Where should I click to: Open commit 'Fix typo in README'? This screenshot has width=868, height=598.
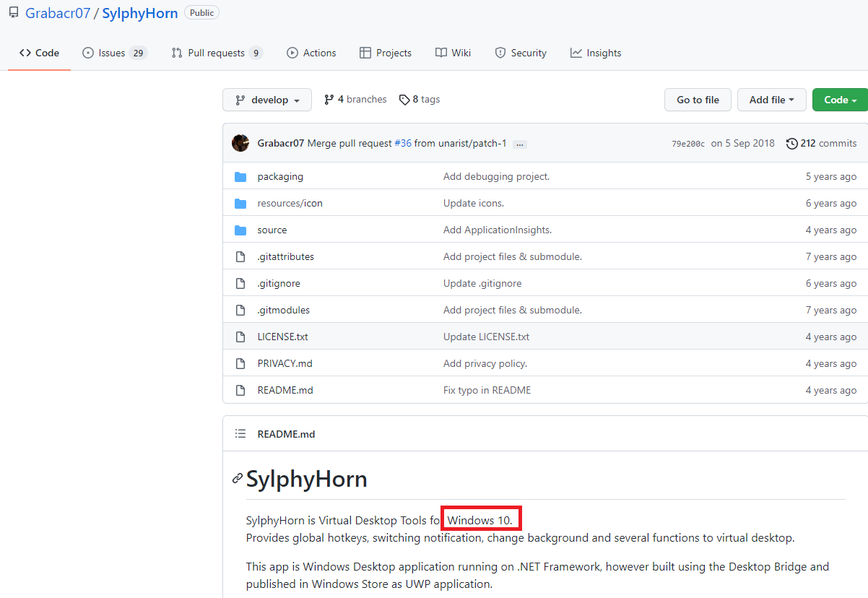point(487,390)
